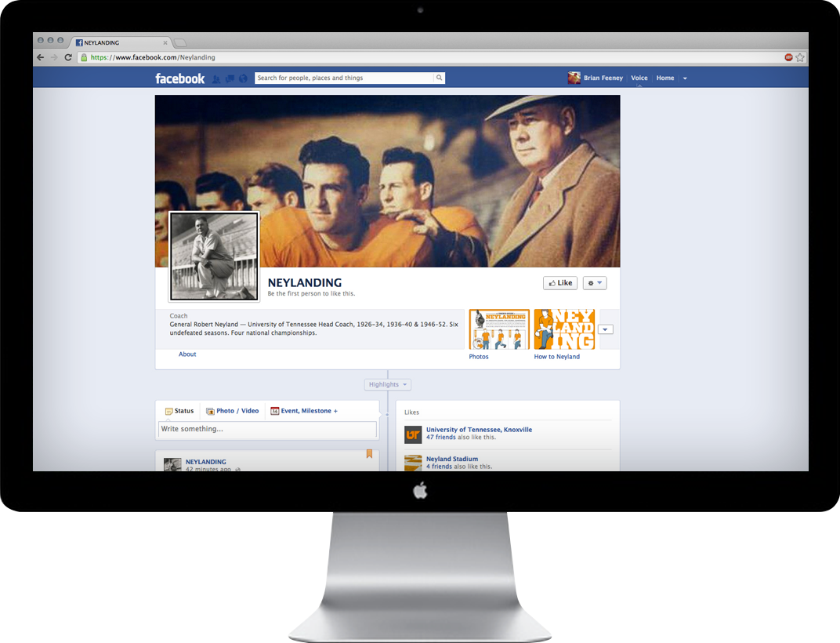Open the Photos thumbnail
The height and width of the screenshot is (643, 840).
click(x=499, y=329)
